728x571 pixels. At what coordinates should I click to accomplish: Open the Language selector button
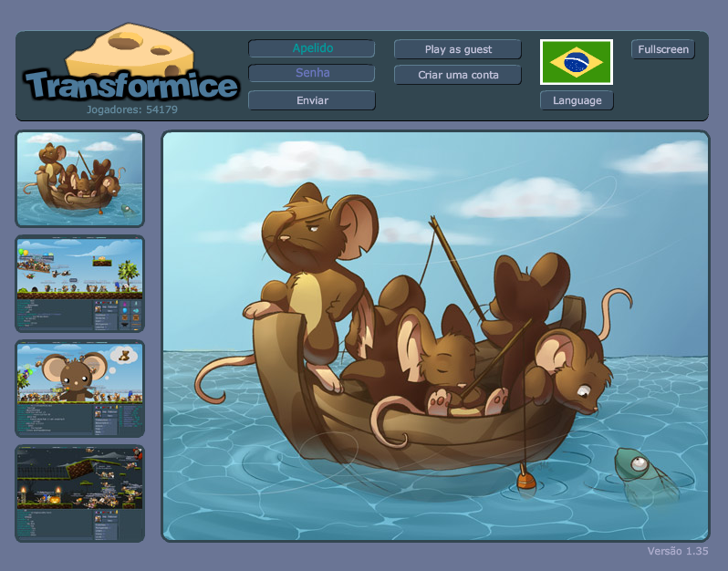(577, 100)
